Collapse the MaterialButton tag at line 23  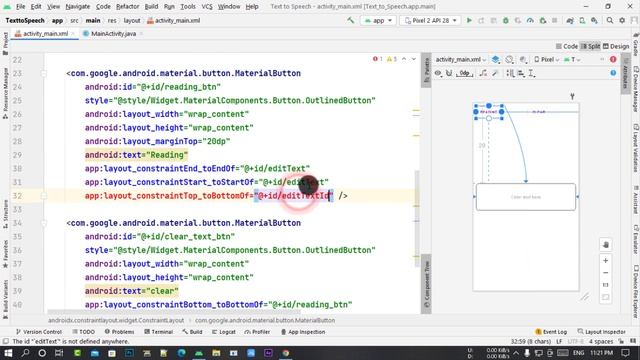pos(44,73)
